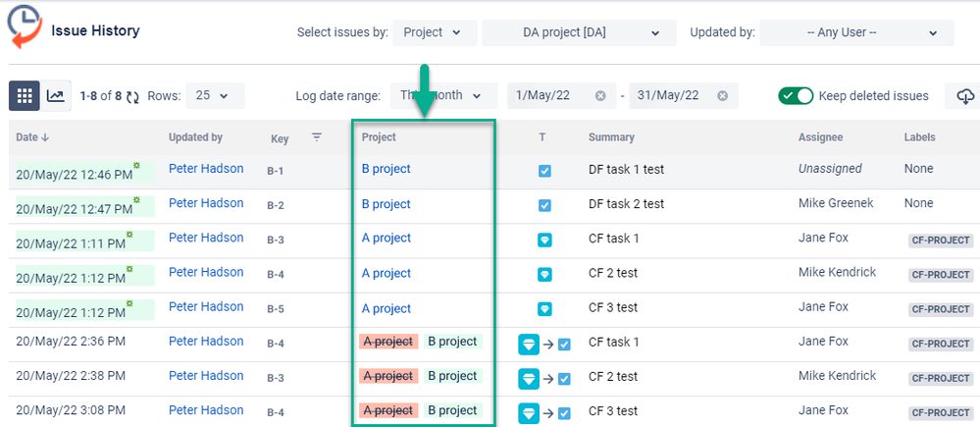This screenshot has width=980, height=427.
Task: Click new task type icon in 2:36 PM row
Action: [564, 345]
